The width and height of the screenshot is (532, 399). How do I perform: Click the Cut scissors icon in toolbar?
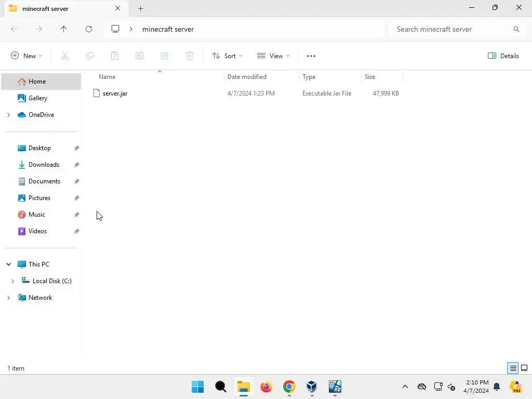click(x=65, y=56)
